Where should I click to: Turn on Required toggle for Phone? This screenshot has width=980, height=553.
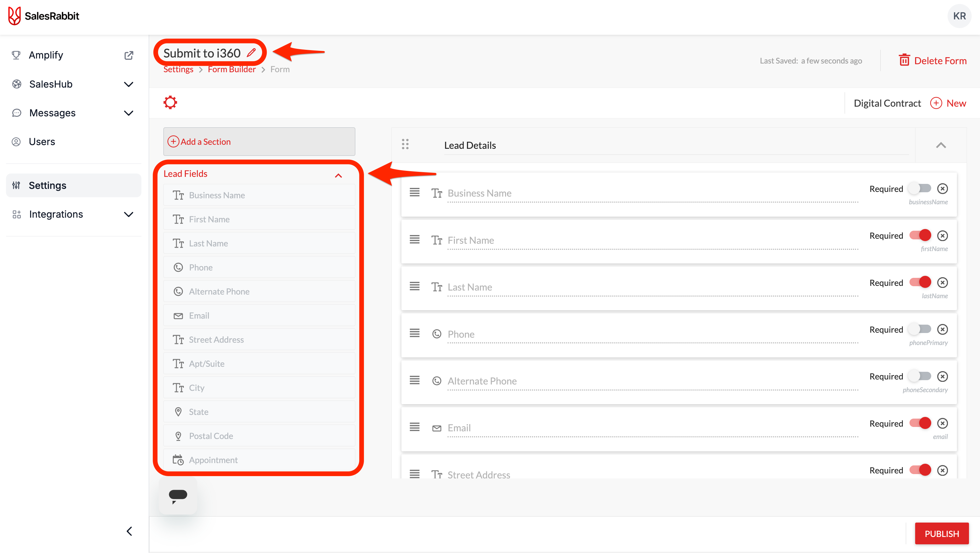(920, 330)
